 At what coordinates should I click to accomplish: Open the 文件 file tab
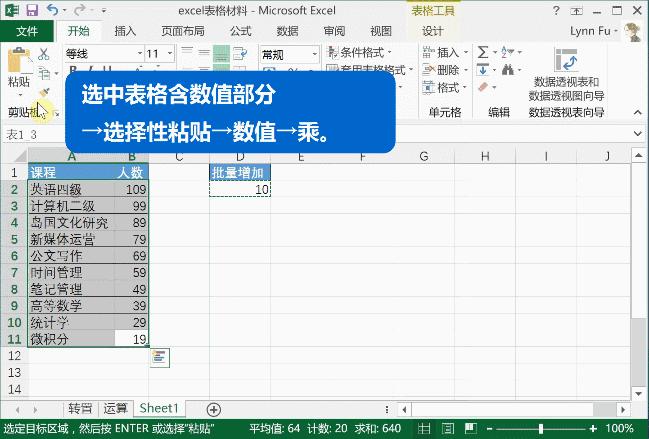pyautogui.click(x=27, y=31)
